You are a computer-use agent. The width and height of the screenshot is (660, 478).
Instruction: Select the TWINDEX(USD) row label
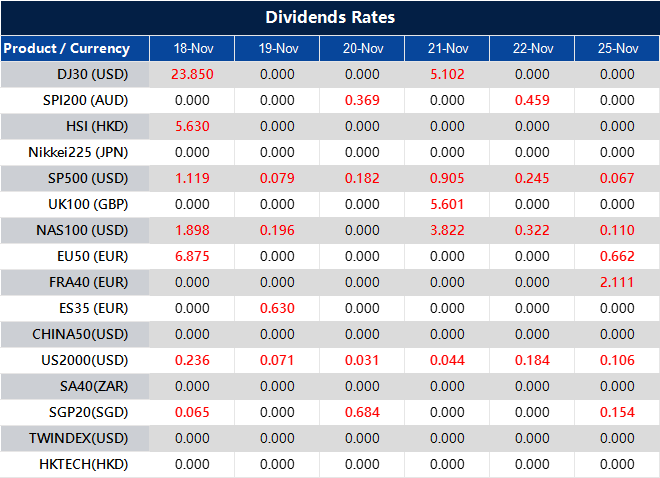coord(80,438)
